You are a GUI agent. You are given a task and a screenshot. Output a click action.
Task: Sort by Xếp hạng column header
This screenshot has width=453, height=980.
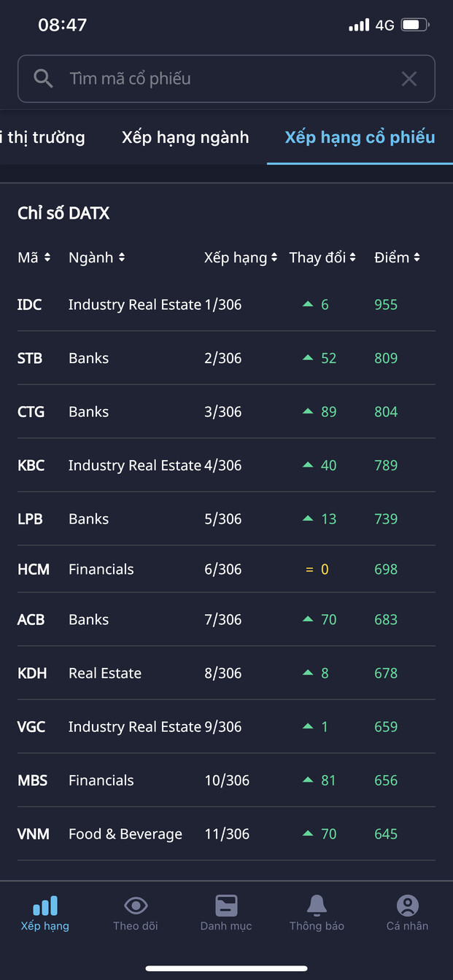[240, 257]
